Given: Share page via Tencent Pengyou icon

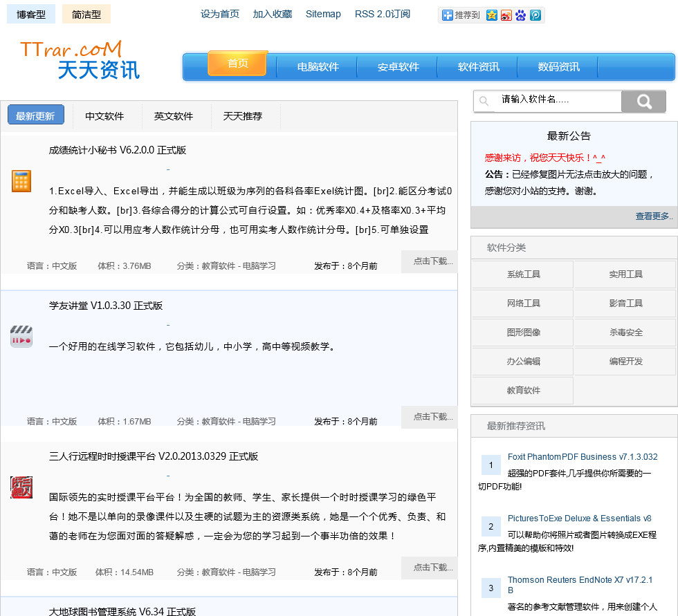Looking at the screenshot, I should pos(535,15).
